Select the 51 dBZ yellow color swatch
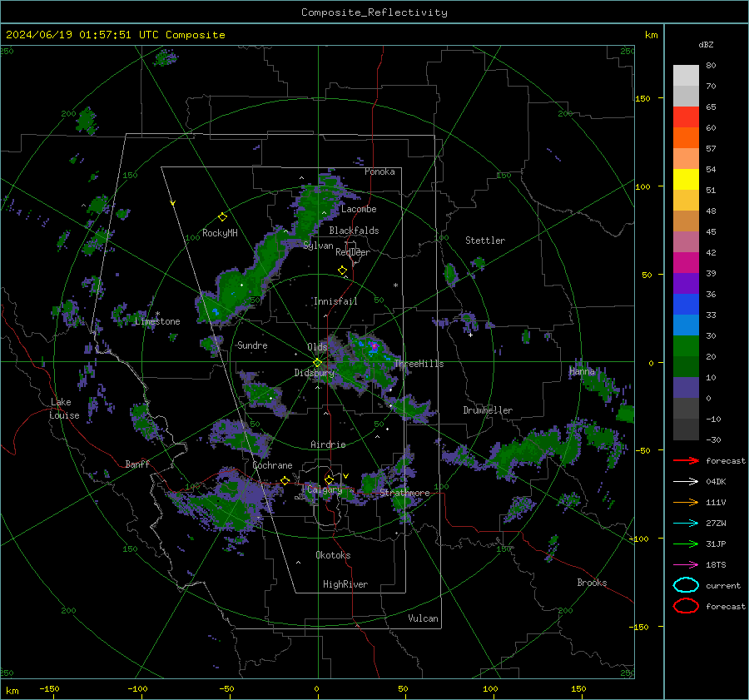 (x=686, y=180)
